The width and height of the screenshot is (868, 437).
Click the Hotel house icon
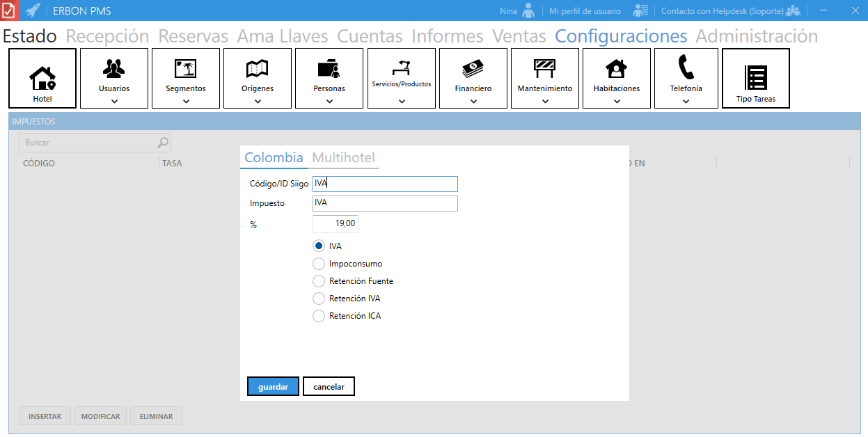[x=42, y=77]
